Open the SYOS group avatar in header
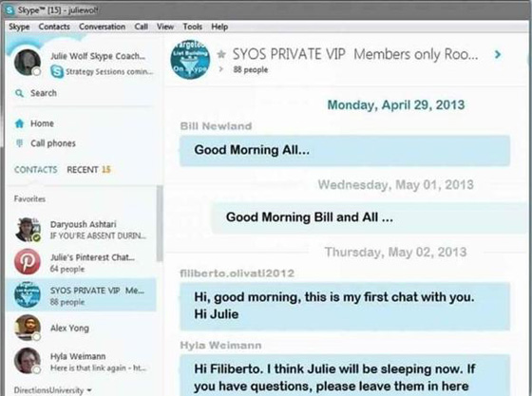The width and height of the screenshot is (532, 396). (x=190, y=60)
